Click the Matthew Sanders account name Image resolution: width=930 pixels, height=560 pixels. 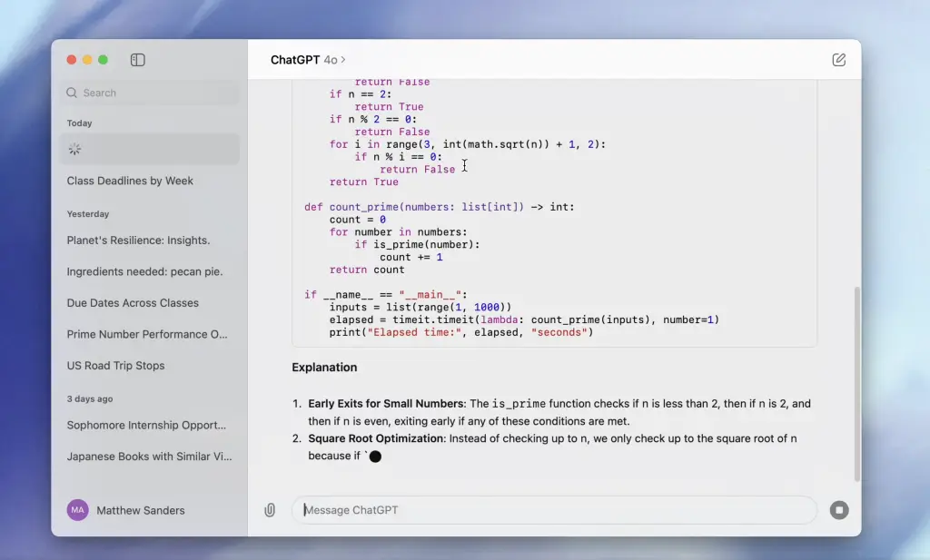click(x=141, y=510)
